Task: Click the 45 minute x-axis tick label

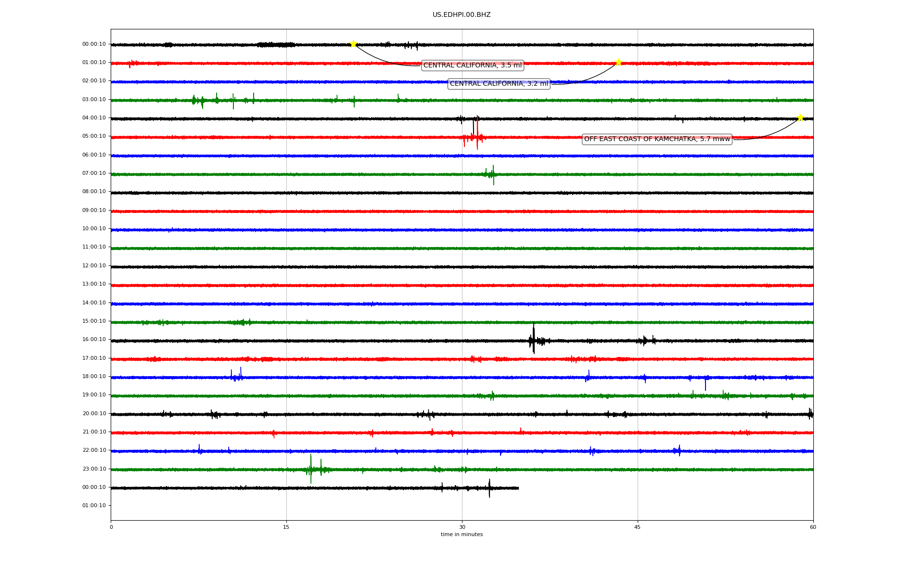Action: (638, 527)
